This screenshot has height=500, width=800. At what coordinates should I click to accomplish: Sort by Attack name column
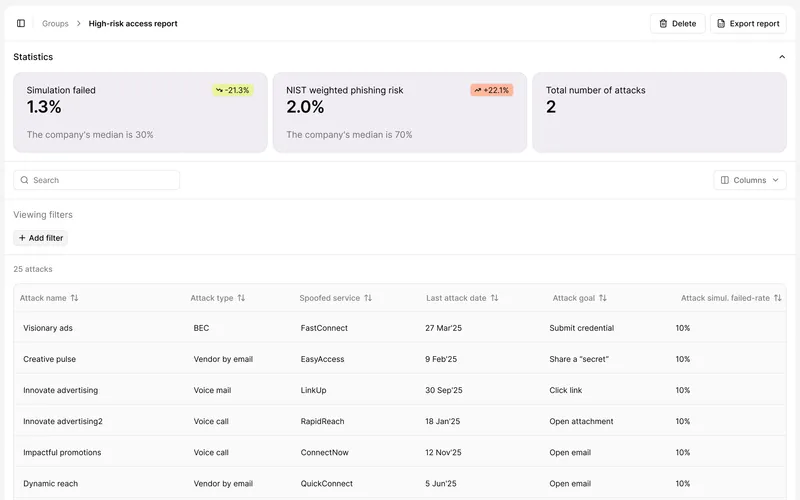coord(49,298)
